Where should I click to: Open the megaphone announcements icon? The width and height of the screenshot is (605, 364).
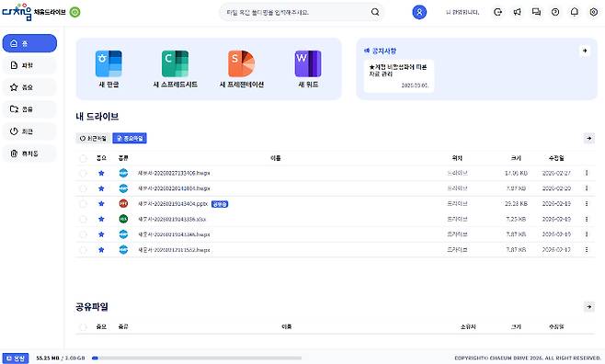click(517, 12)
